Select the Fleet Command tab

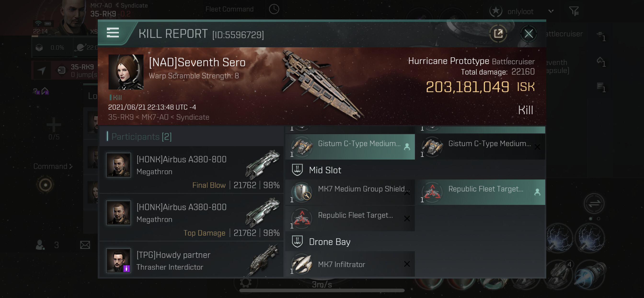point(229,9)
